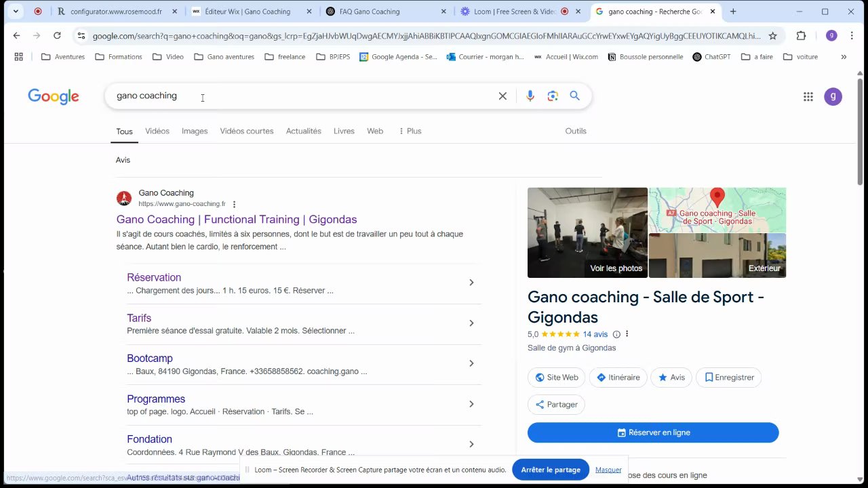Open tab search dropdown arrow

point(16,12)
